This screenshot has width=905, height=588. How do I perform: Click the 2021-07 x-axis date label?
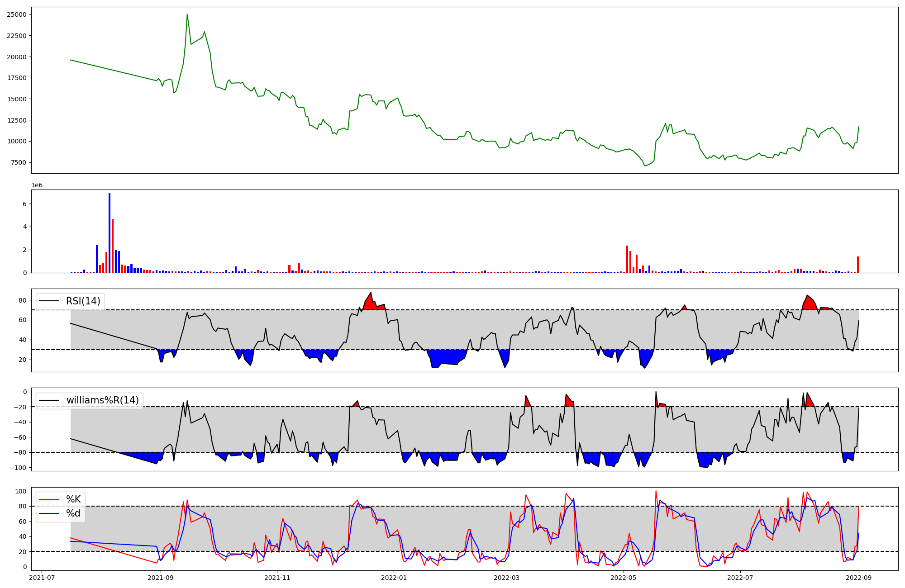click(x=42, y=577)
